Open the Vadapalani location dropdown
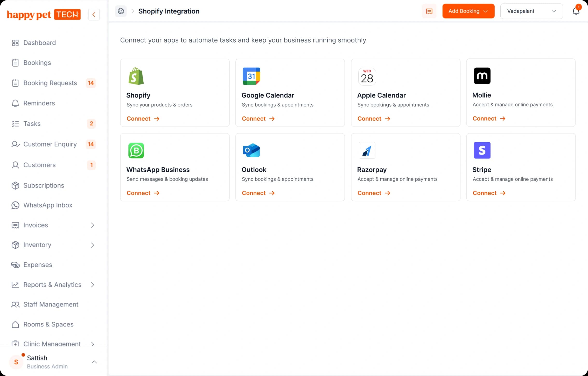Screen dimensions: 588x376 coord(531,11)
